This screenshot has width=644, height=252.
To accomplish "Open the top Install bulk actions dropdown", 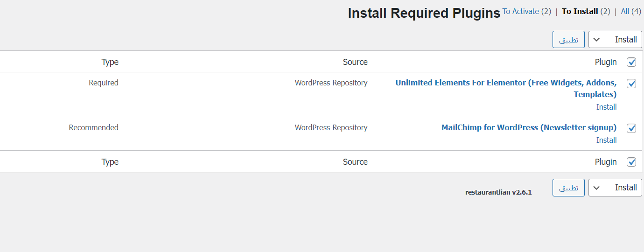I will click(615, 40).
